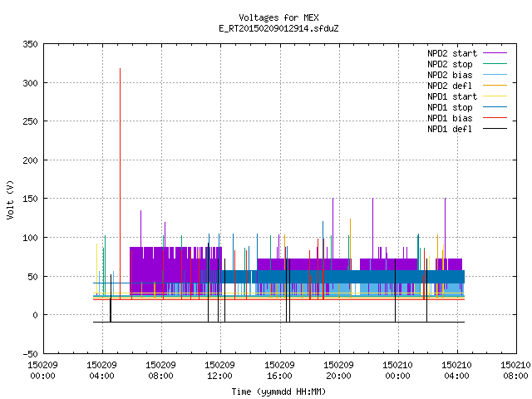Click the chart title Voltages for MEX
Viewport: 532px width, 399px height.
coord(278,17)
